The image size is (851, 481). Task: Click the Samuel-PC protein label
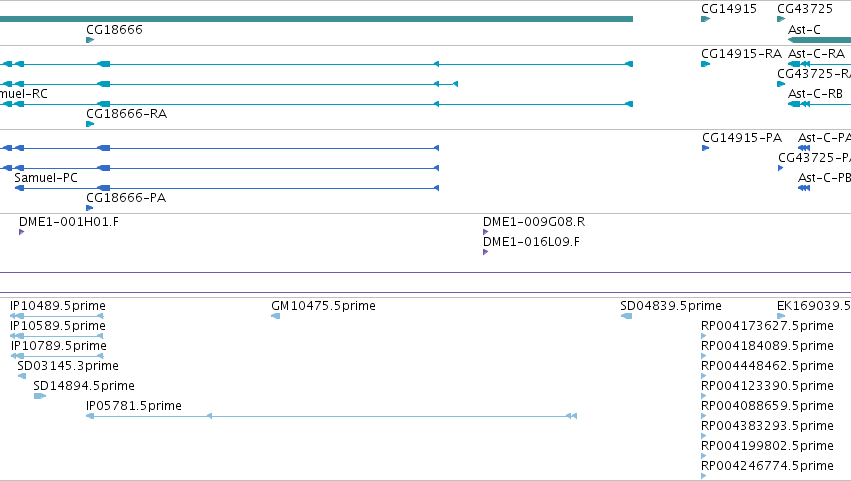[46, 178]
